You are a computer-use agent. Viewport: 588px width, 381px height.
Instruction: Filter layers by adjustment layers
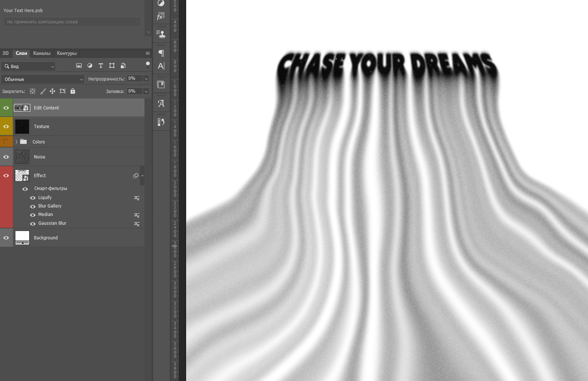pyautogui.click(x=90, y=66)
